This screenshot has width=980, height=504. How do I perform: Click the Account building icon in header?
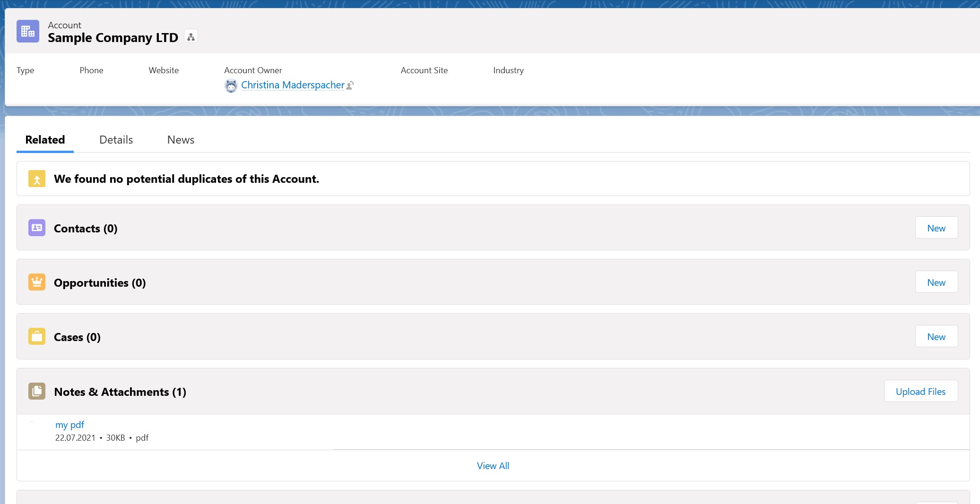[28, 31]
